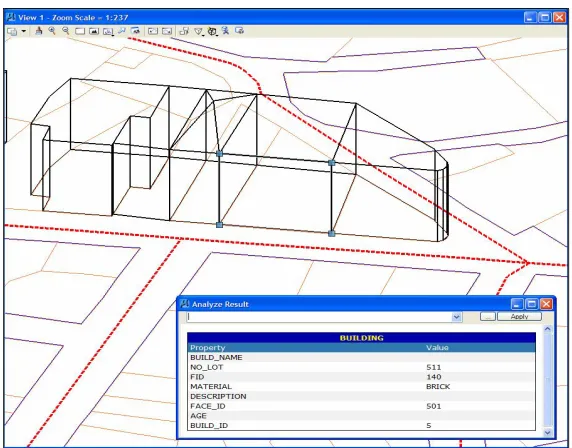This screenshot has height=448, width=572.
Task: Click the Update View brush icon
Action: click(x=39, y=31)
